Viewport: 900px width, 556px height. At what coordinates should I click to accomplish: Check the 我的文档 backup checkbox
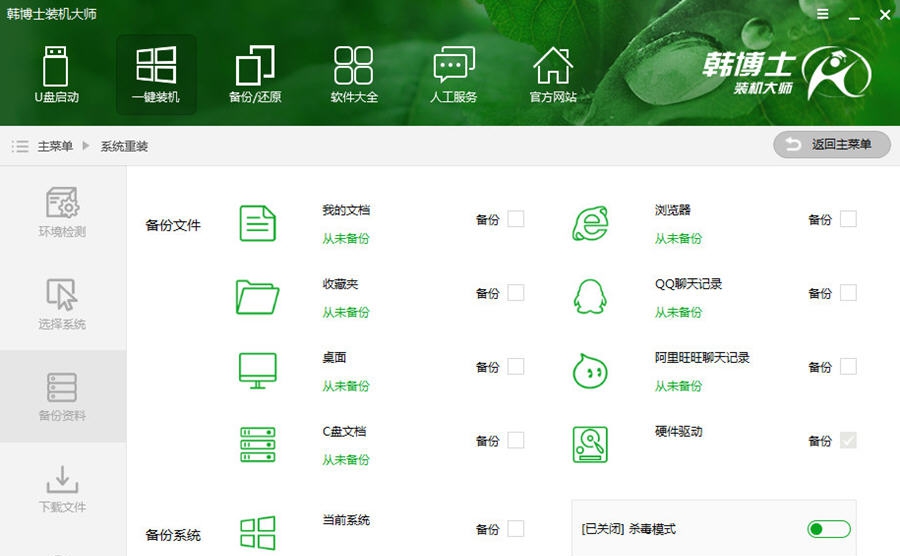[x=515, y=219]
